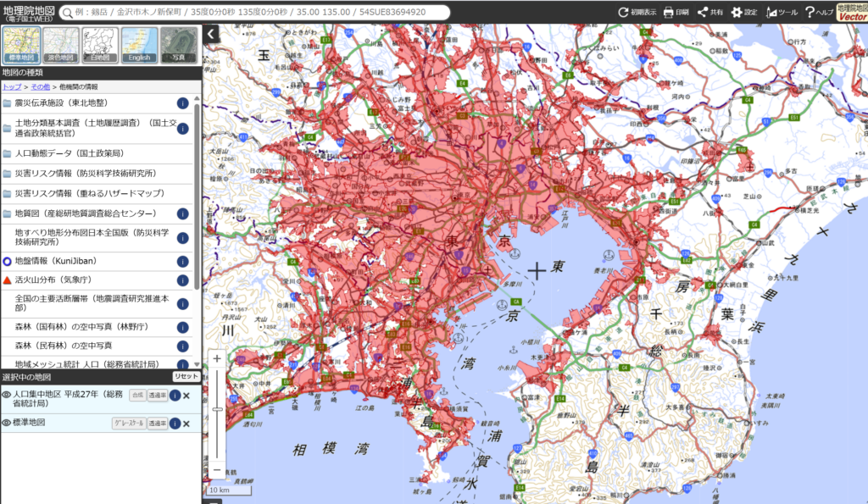Remove 人口集中地区 layer with X icon
The width and height of the screenshot is (868, 504).
pos(186,396)
